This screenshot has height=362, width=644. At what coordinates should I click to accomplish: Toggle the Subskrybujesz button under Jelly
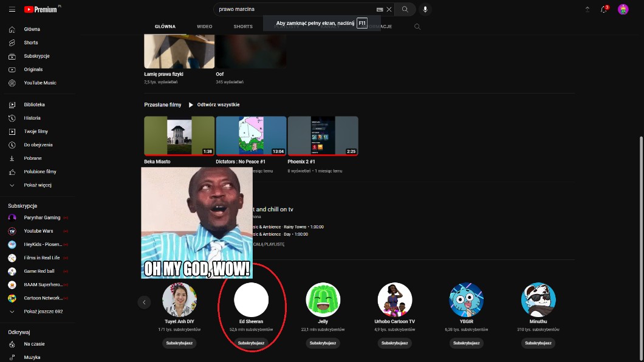[x=323, y=343]
